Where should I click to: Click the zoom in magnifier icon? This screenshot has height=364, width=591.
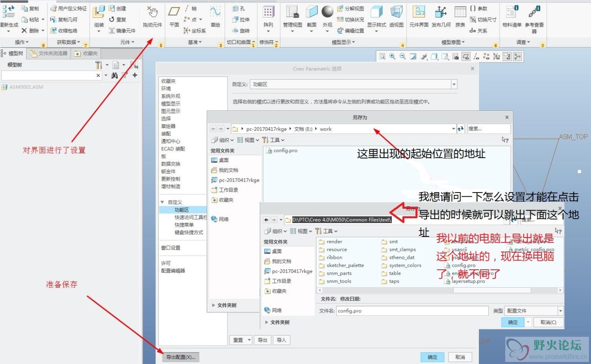392,56
